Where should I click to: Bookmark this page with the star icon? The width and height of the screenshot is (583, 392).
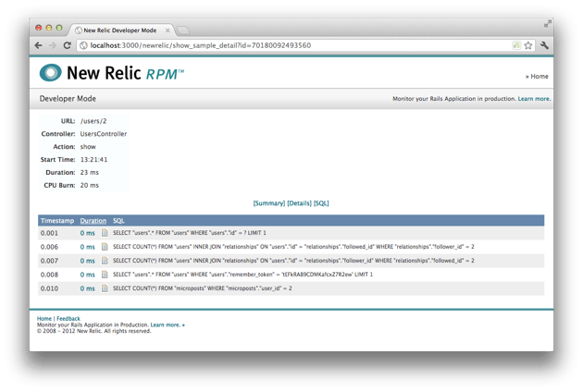coord(528,45)
